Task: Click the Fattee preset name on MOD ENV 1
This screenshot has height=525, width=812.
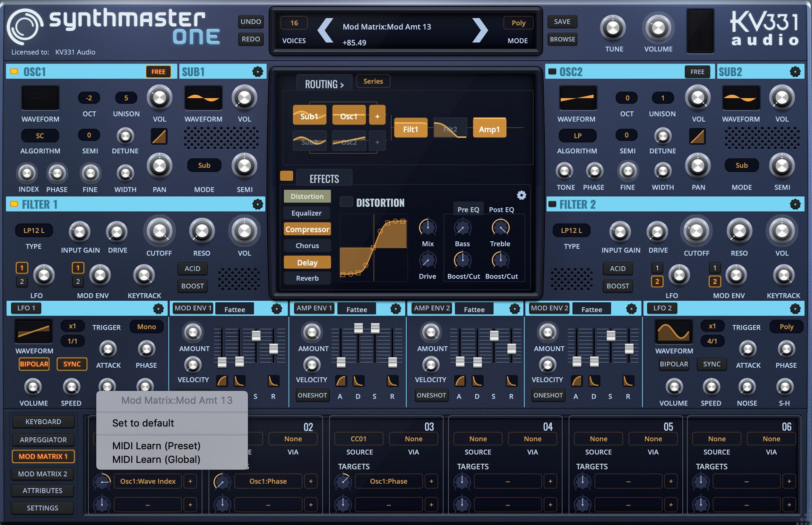Action: pyautogui.click(x=235, y=309)
